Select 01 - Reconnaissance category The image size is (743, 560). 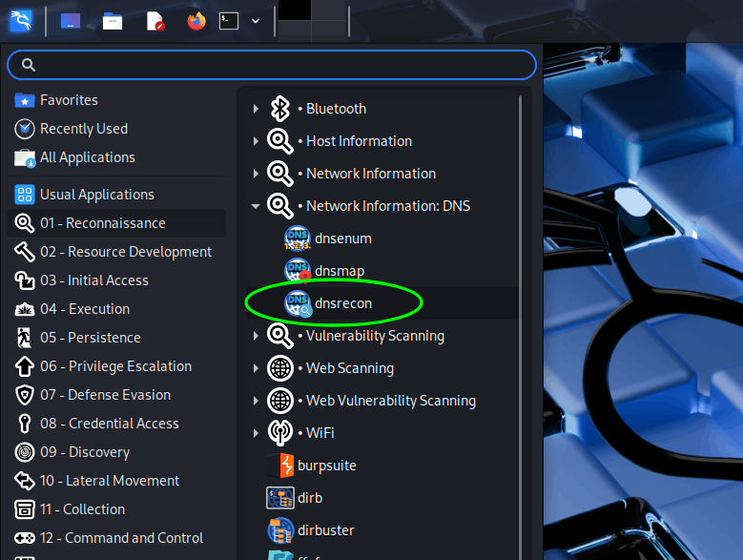116,223
